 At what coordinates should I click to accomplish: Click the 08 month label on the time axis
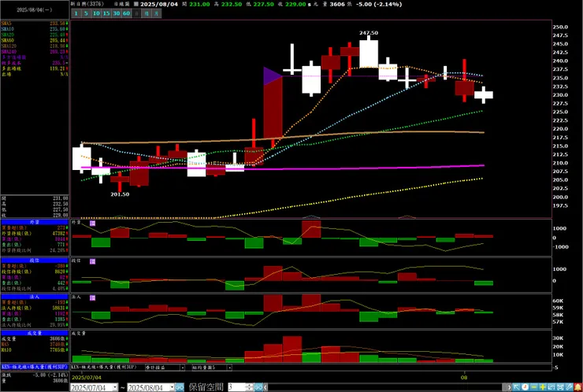tap(464, 378)
